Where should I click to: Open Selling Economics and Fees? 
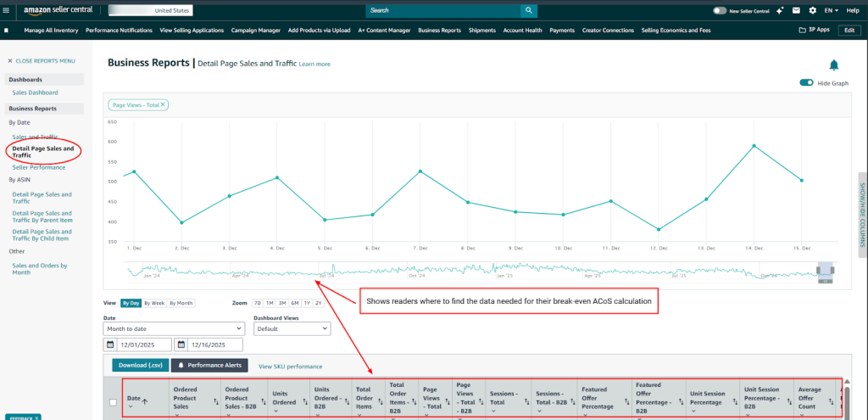[676, 31]
